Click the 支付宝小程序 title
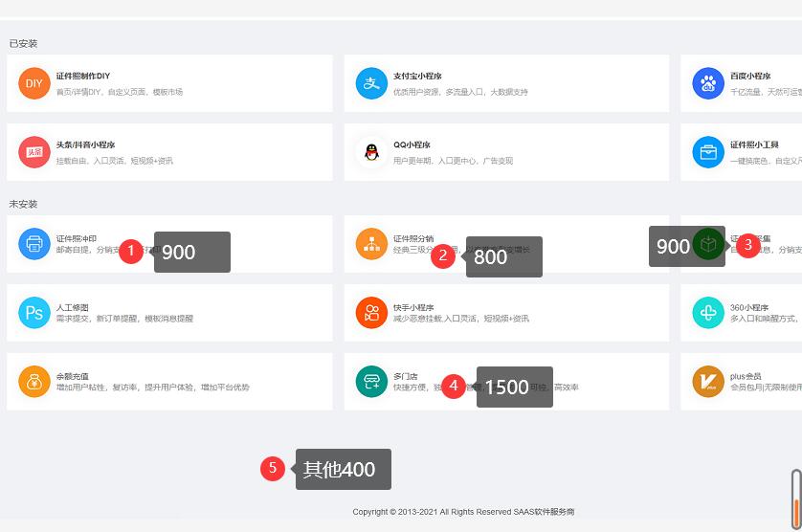The width and height of the screenshot is (802, 532). point(417,76)
